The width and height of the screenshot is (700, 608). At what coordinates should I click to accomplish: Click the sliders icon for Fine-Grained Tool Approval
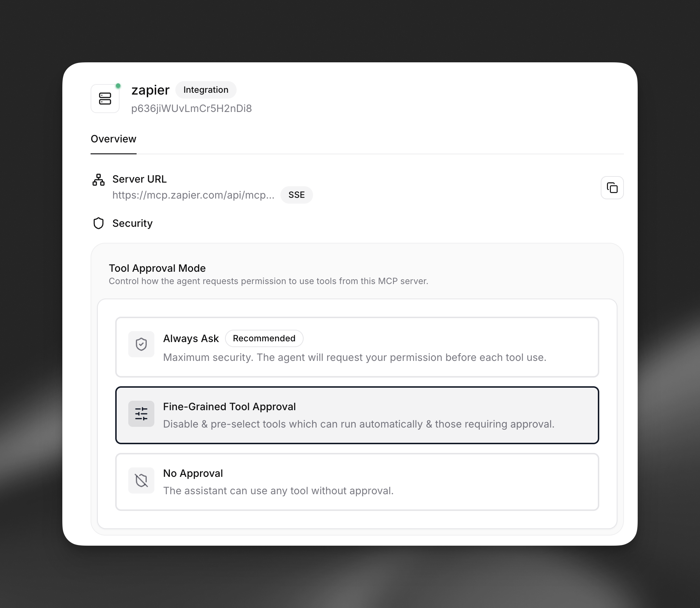pyautogui.click(x=141, y=413)
